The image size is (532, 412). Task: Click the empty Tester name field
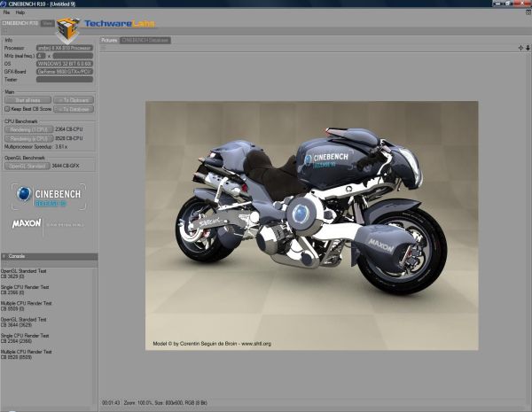click(65, 80)
